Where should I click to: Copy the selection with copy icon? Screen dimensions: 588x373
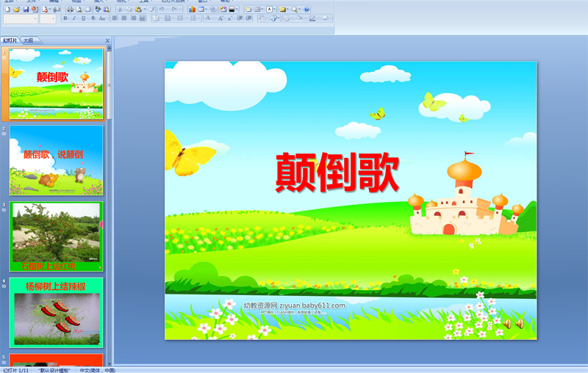(x=129, y=10)
